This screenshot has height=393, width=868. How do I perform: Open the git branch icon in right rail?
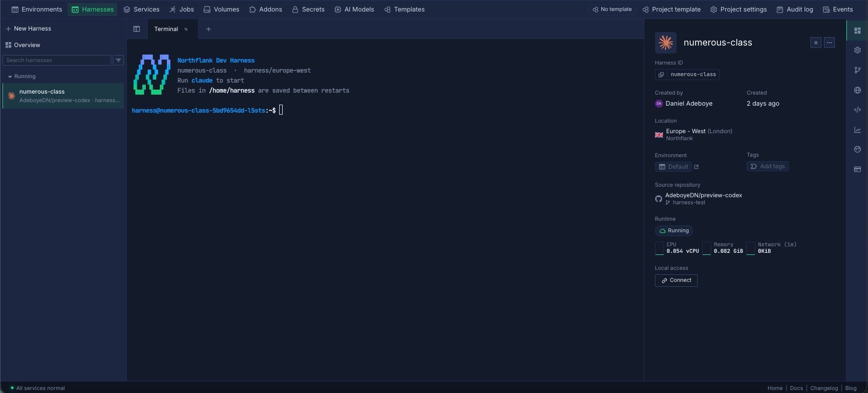pos(857,70)
